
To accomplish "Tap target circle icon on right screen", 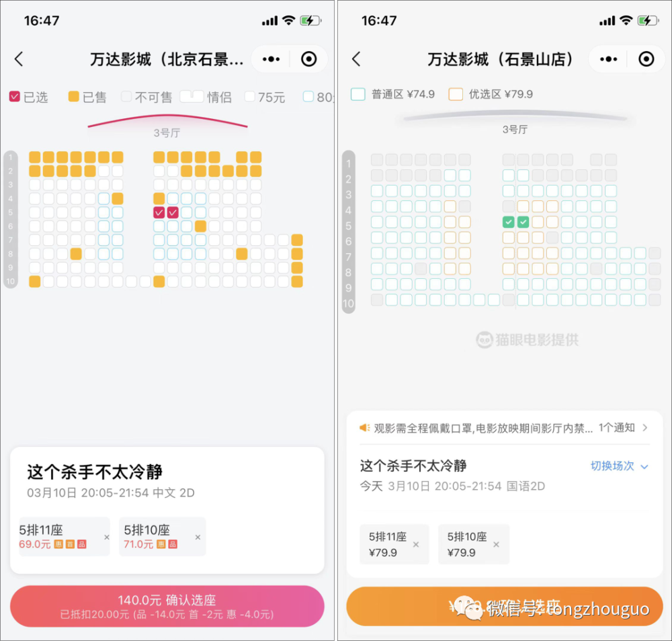I will [x=646, y=59].
